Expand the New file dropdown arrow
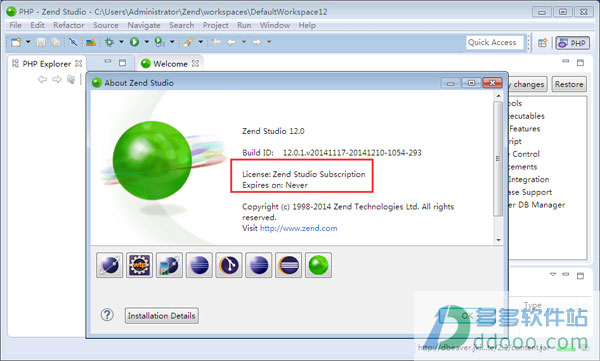Image resolution: width=600 pixels, height=361 pixels. pos(28,42)
